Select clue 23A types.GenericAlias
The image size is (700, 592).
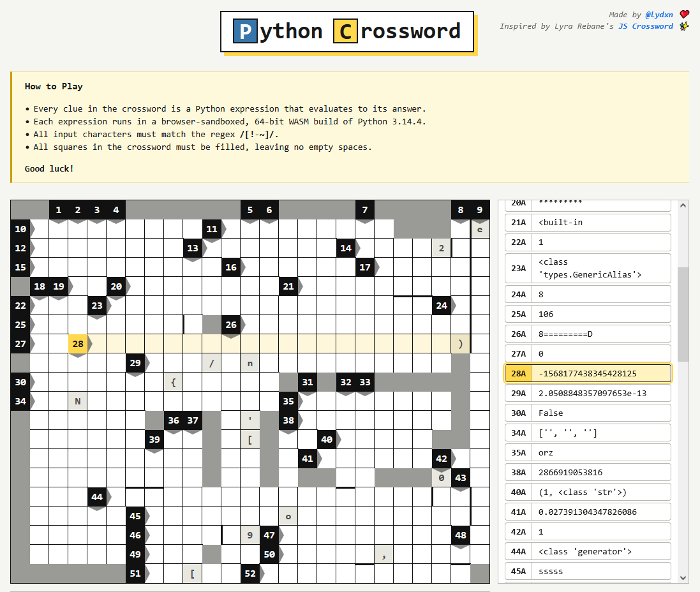(x=588, y=269)
